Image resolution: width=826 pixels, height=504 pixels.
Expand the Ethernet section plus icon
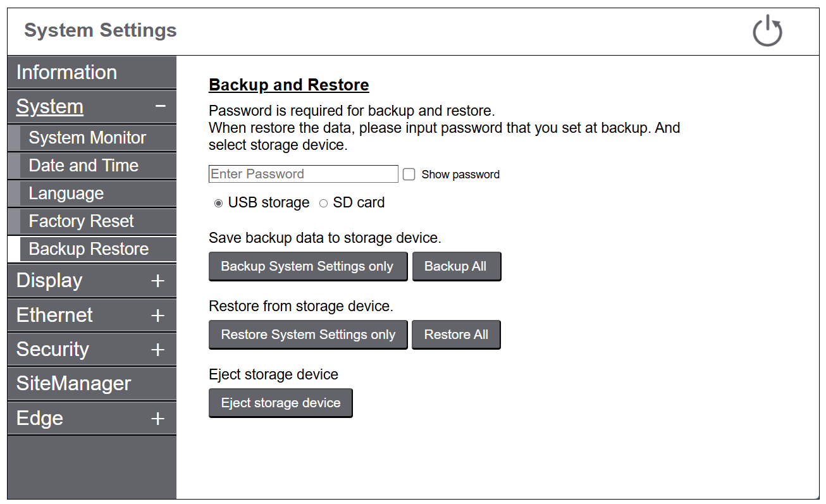(158, 316)
